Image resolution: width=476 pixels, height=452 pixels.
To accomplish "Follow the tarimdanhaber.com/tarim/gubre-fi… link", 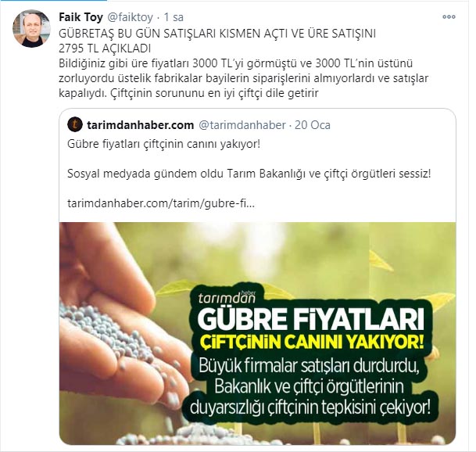I will coord(161,203).
